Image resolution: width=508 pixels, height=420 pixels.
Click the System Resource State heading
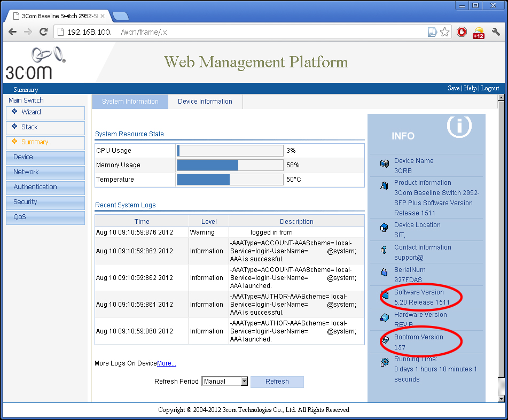[x=129, y=134]
